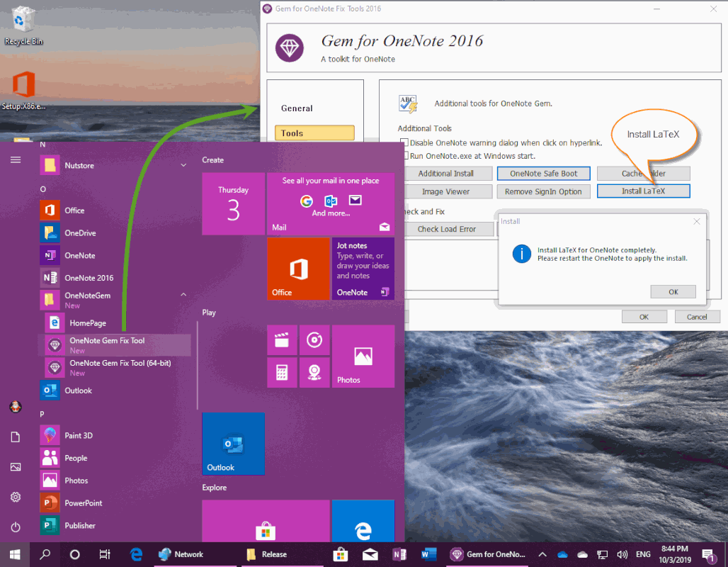Click OK in Gem Fix Tools window

point(644,317)
